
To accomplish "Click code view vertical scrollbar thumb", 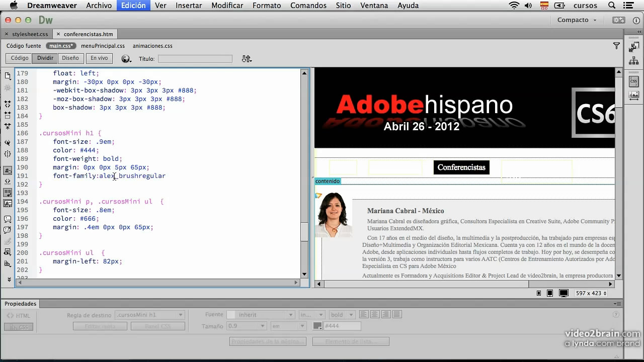I will click(304, 231).
